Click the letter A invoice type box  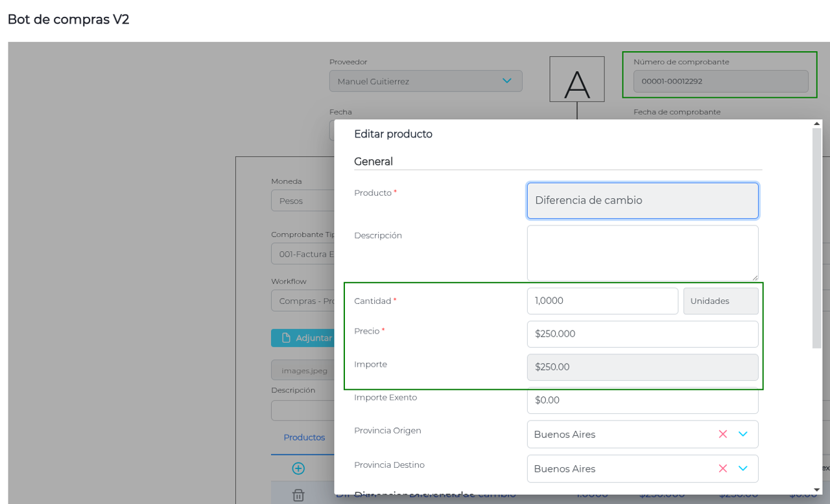(x=577, y=79)
